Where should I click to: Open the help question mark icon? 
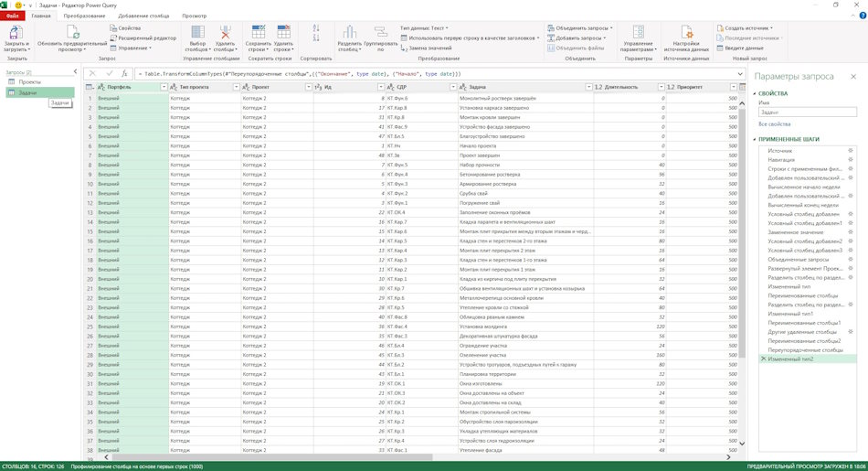(863, 16)
